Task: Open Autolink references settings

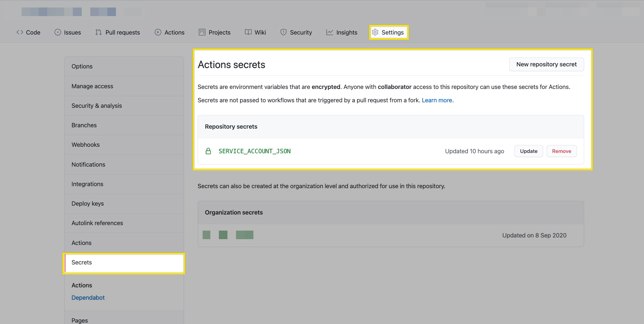Action: [x=124, y=223]
